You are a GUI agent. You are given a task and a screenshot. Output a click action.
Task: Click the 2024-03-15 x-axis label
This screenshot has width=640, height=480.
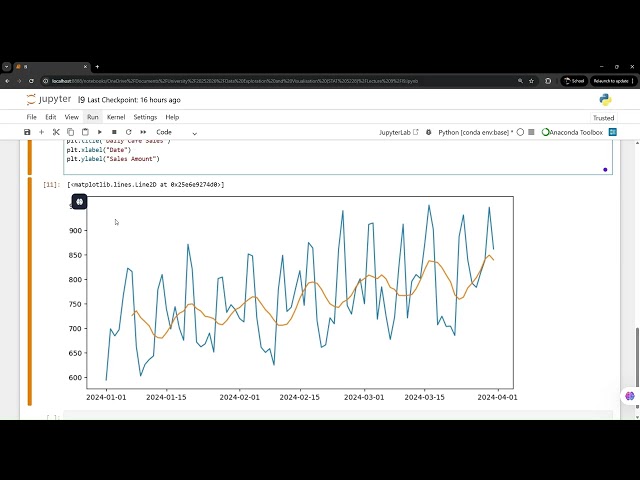click(x=424, y=397)
